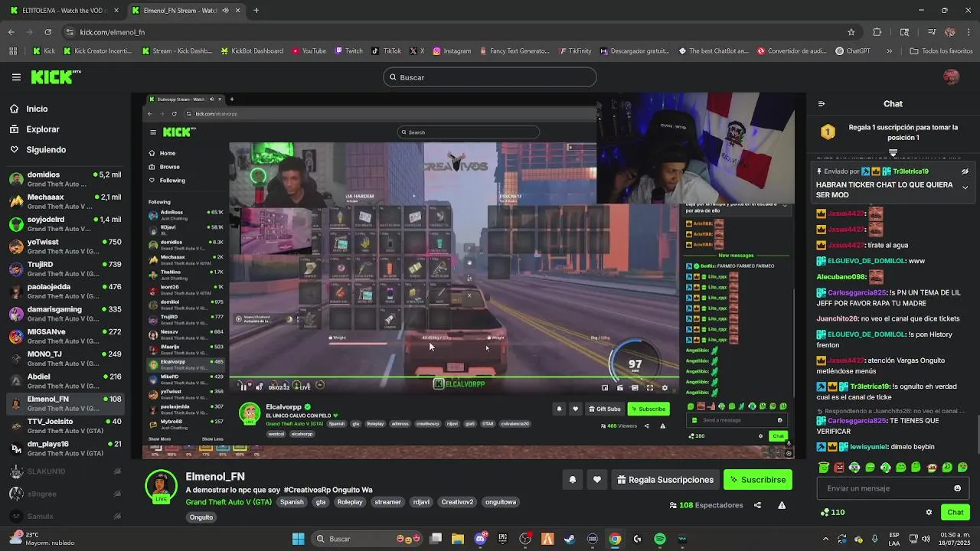Open Explorar in the sidebar
Screen dimensions: 980x551
click(x=42, y=129)
